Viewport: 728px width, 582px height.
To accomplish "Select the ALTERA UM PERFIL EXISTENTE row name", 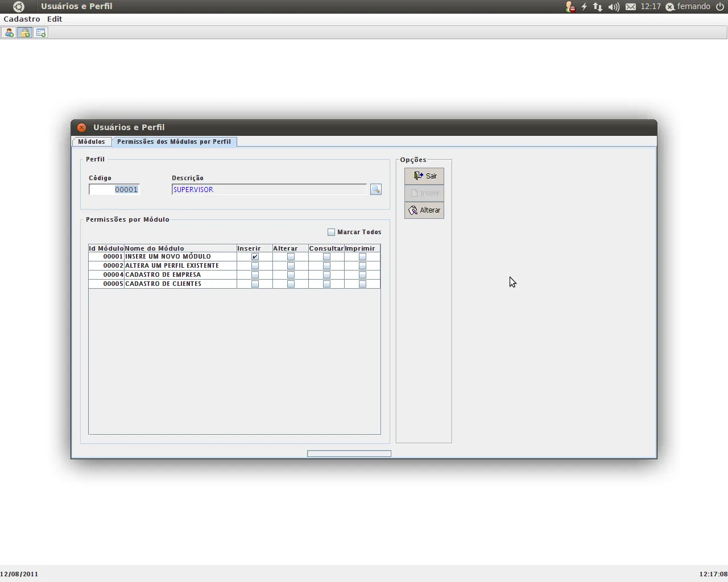I will [x=172, y=266].
